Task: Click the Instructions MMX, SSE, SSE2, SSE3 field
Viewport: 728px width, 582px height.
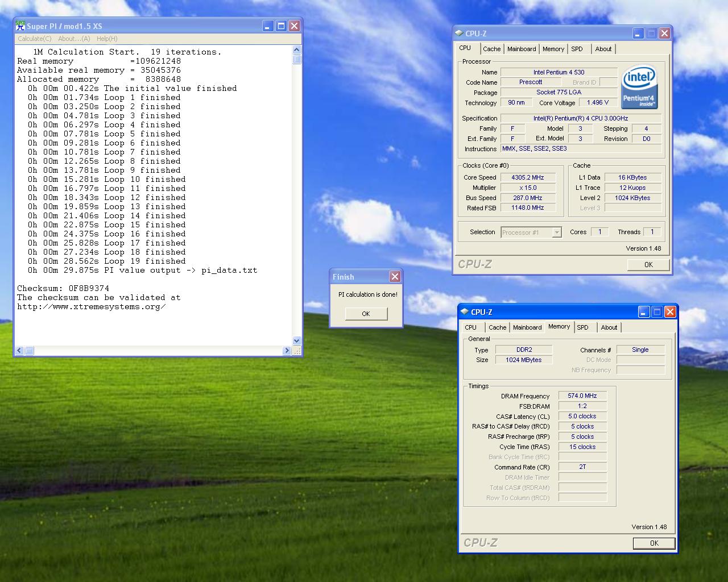Action: (581, 149)
